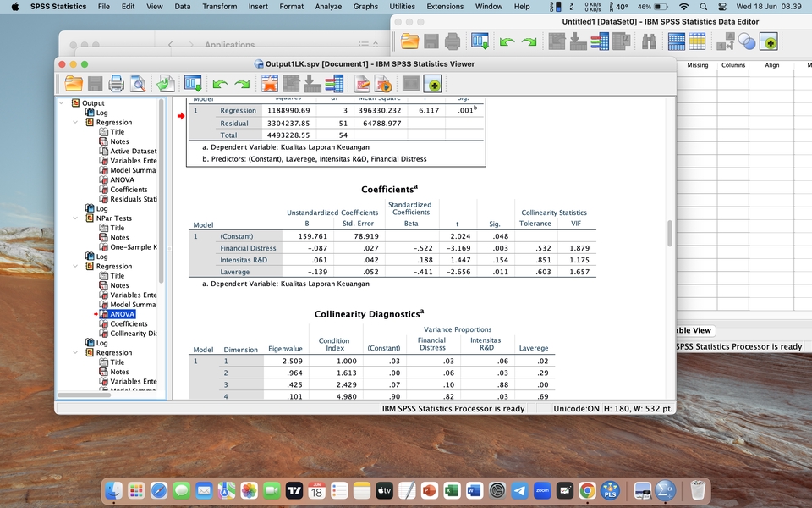Select Model Summary under the topmost Regression
Screen dimensions: 812x508
[132, 170]
